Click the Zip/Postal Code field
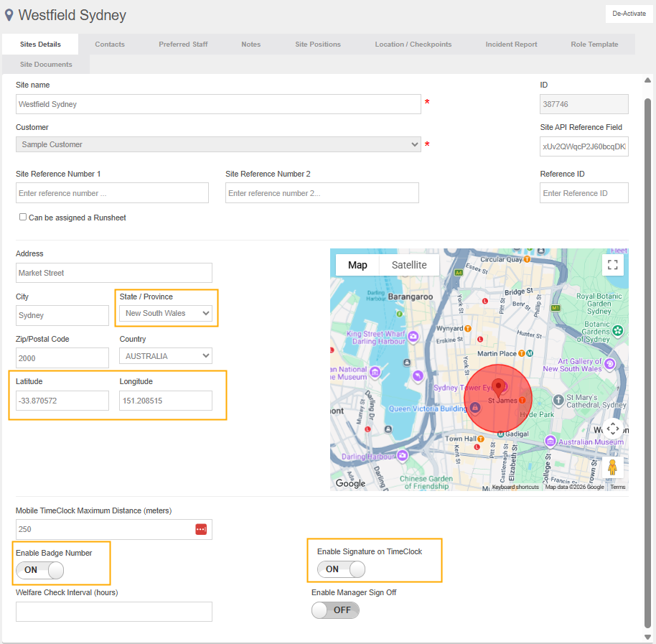656x644 pixels. click(62, 358)
